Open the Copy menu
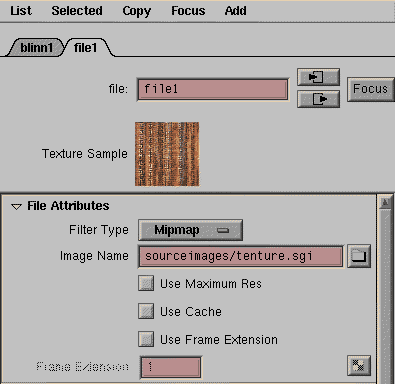 pos(137,11)
